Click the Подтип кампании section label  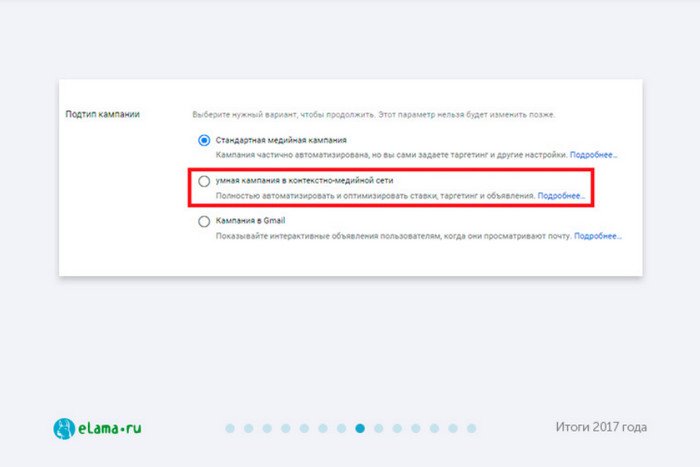click(x=103, y=114)
